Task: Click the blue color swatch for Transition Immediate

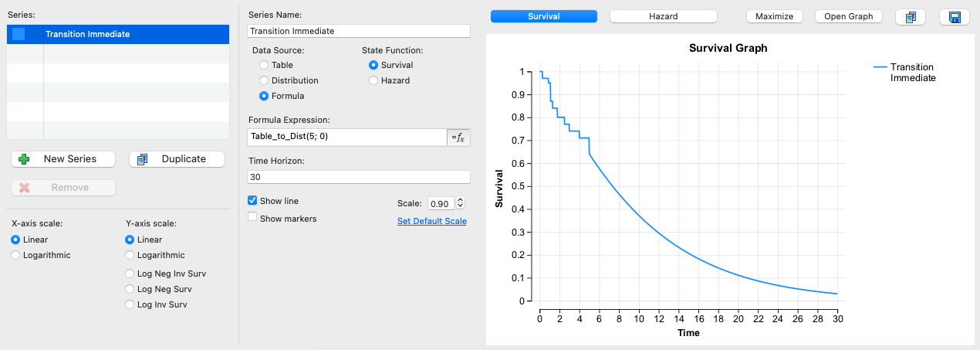Action: (19, 34)
